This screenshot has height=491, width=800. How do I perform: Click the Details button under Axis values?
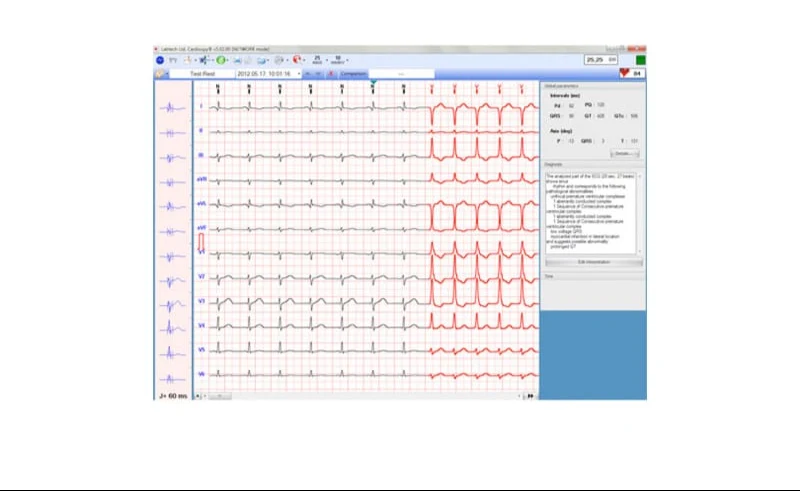tap(624, 154)
